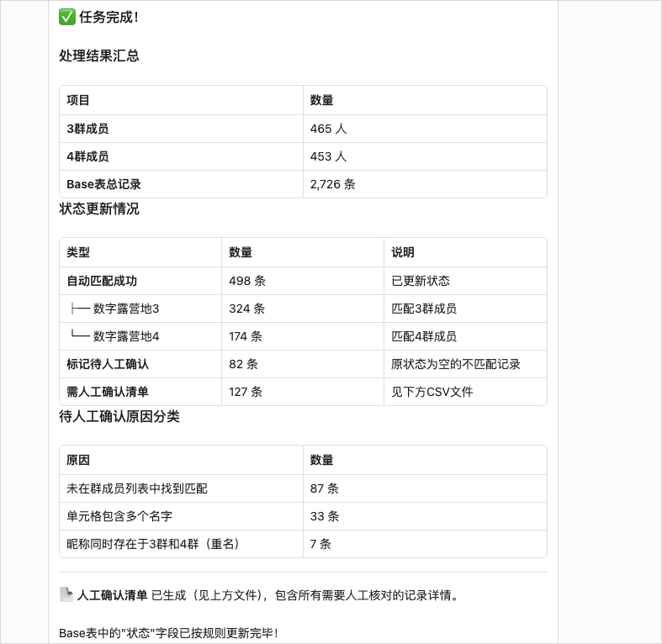662x644 pixels.
Task: Select the 3群成员 row label
Action: point(87,129)
